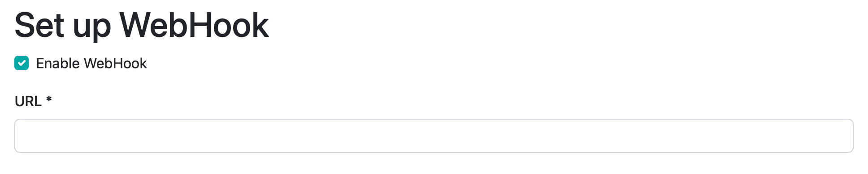Place cursor in empty URL textbox
Image resolution: width=868 pixels, height=174 pixels.
tap(434, 136)
